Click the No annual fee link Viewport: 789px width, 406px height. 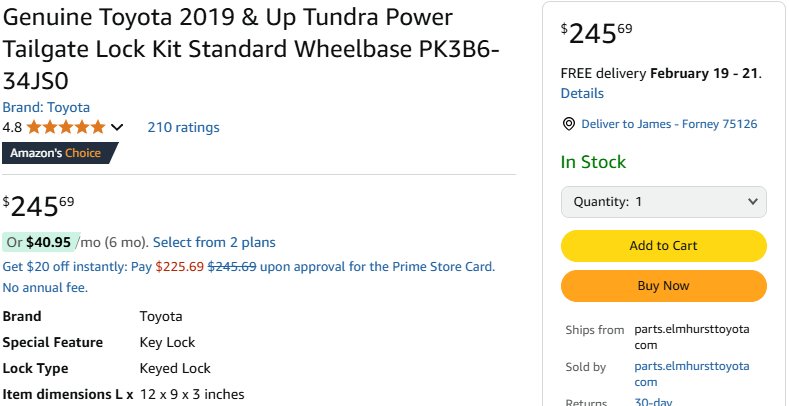45,288
